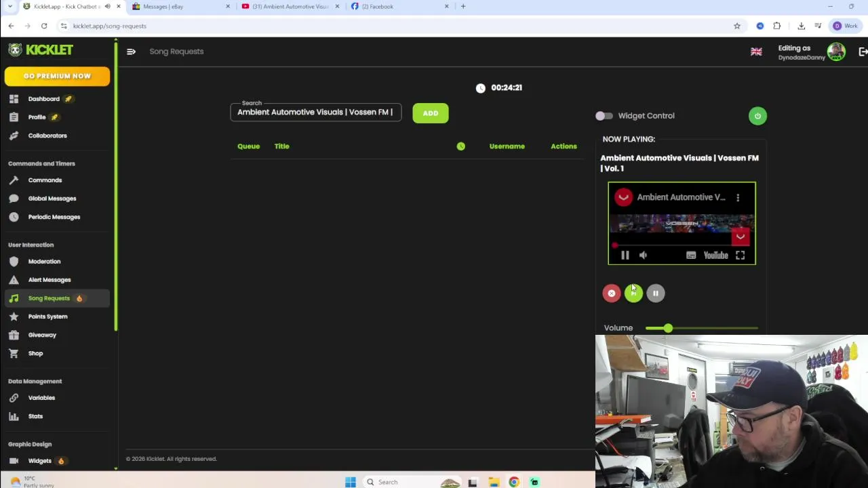Collapse the sidebar with hamburger icon
The width and height of the screenshot is (868, 488).
tap(131, 52)
